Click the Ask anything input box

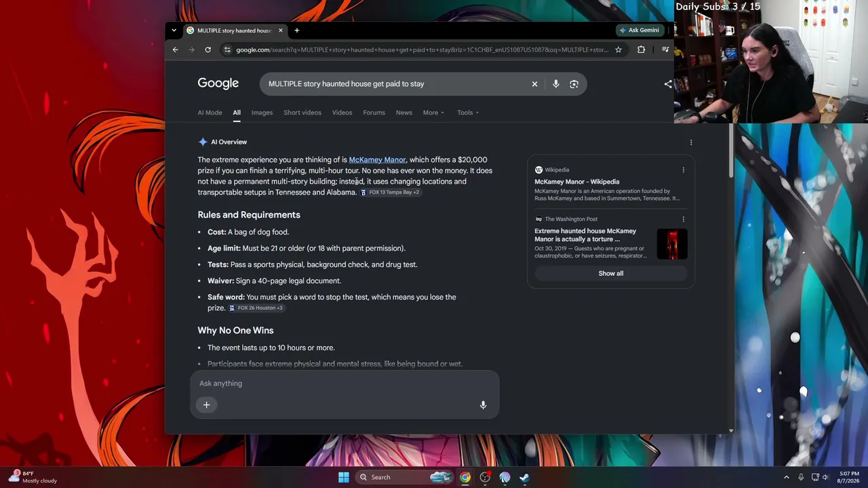tap(344, 384)
